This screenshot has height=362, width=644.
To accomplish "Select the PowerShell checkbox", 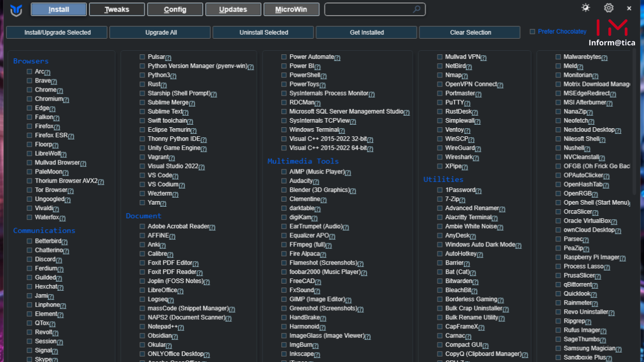I will [284, 75].
